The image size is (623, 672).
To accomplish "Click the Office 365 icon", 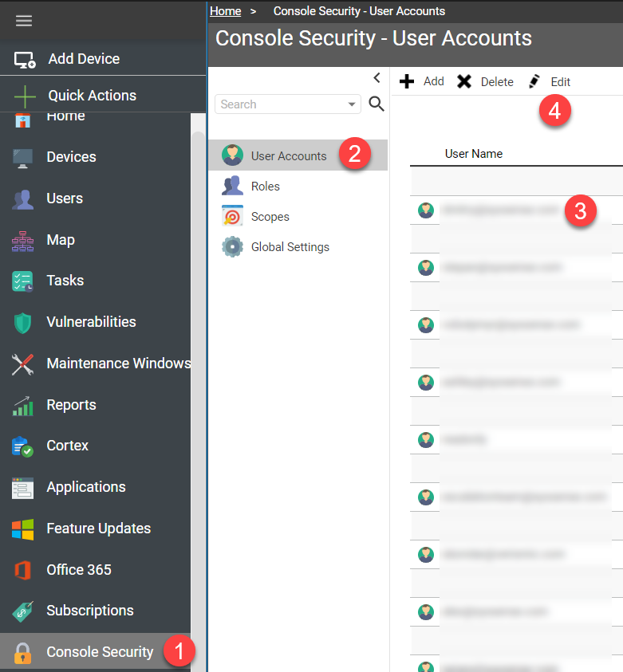I will [x=22, y=571].
